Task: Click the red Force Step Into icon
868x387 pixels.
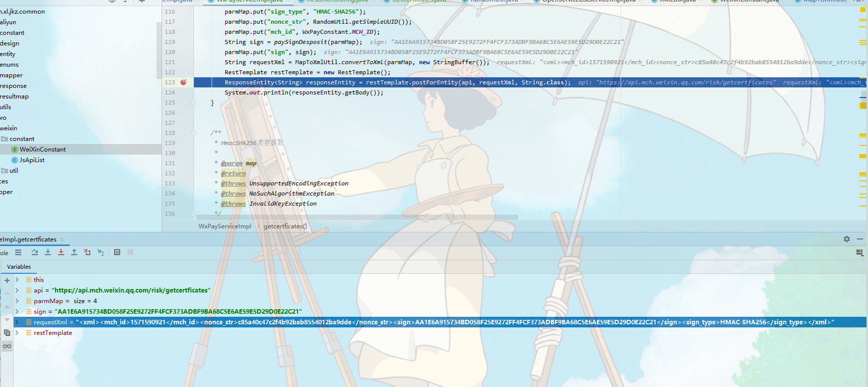Action: coord(61,252)
